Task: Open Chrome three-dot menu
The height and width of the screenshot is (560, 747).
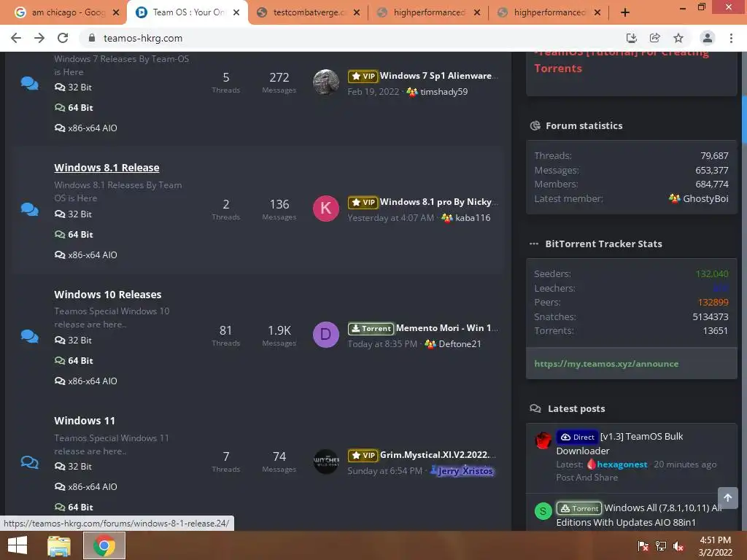Action: tap(731, 38)
